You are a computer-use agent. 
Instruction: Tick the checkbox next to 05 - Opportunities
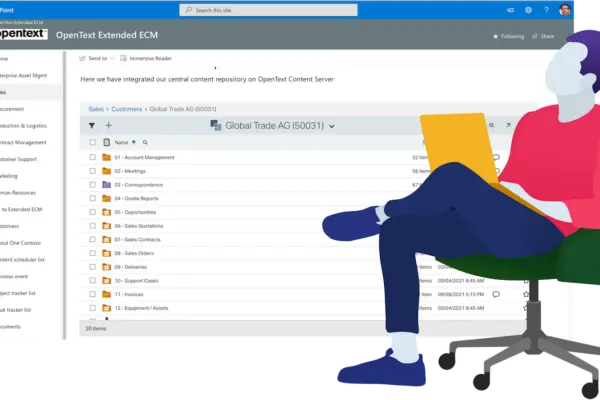92,212
